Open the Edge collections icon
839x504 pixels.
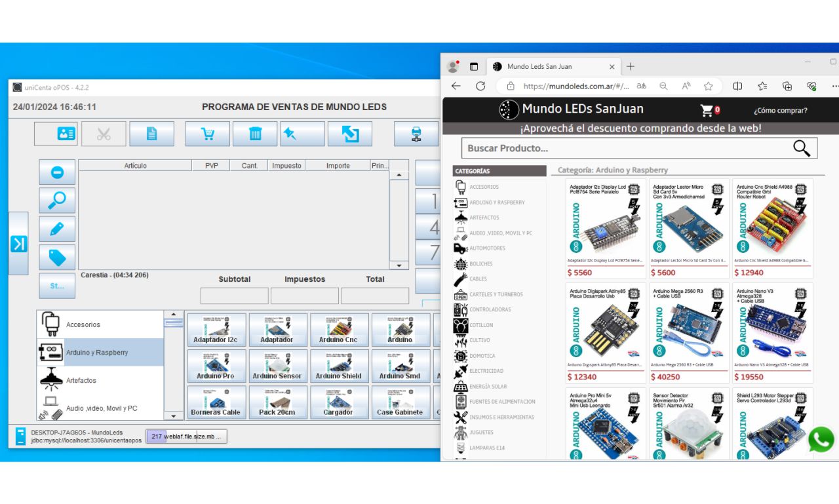pos(787,86)
